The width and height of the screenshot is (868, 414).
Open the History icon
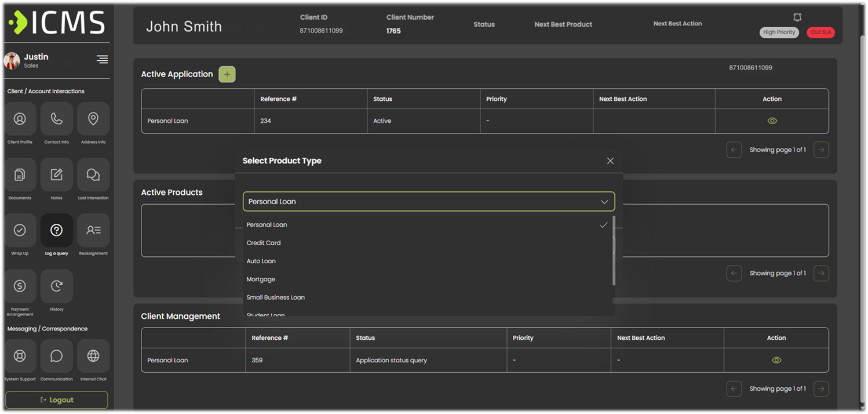(56, 286)
